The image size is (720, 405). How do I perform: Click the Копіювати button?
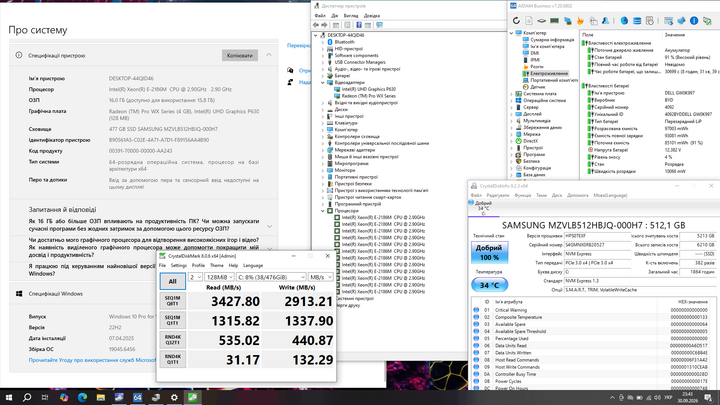tap(240, 56)
